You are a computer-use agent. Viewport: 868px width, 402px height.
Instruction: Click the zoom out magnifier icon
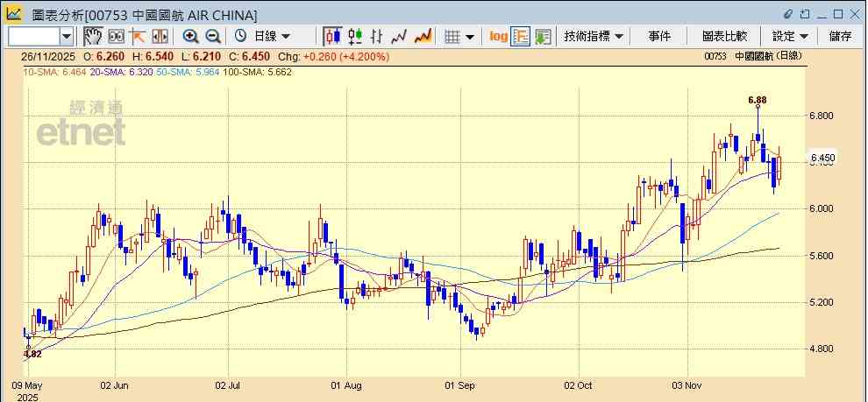tap(212, 36)
